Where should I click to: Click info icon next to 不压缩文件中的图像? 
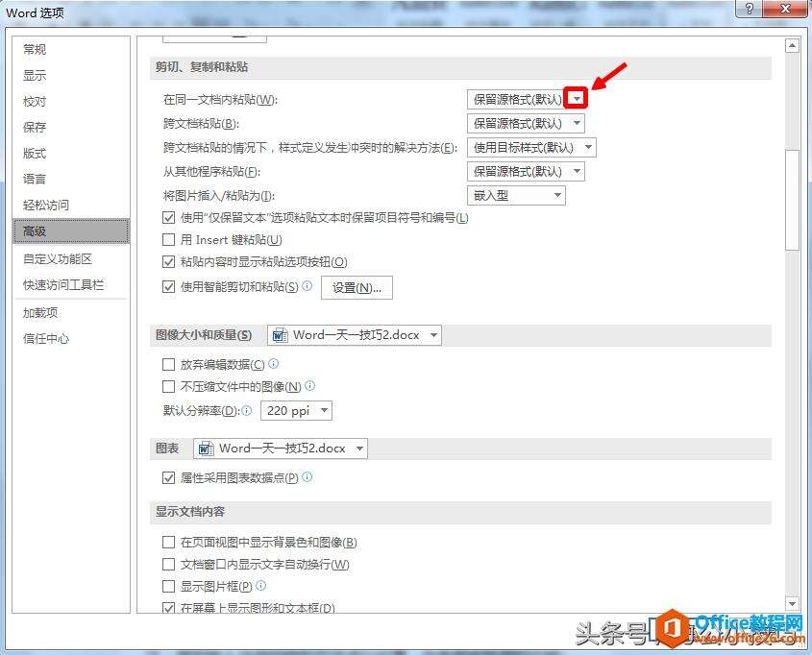pyautogui.click(x=310, y=385)
